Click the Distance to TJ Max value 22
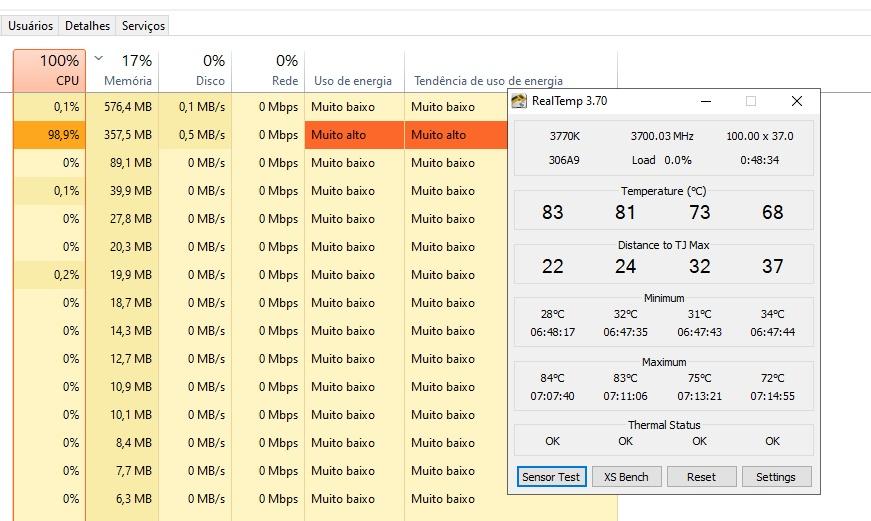 coord(553,267)
